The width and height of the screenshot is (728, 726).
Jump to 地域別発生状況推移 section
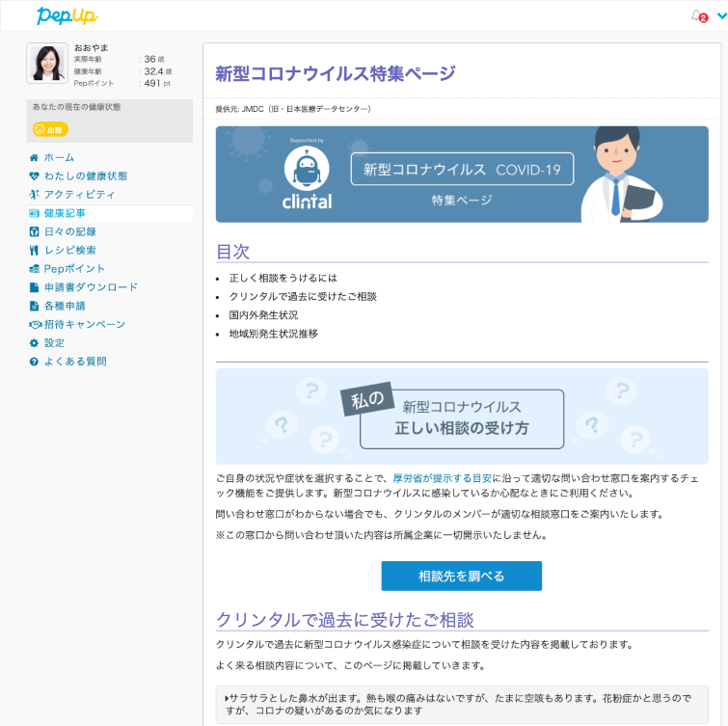point(274,334)
